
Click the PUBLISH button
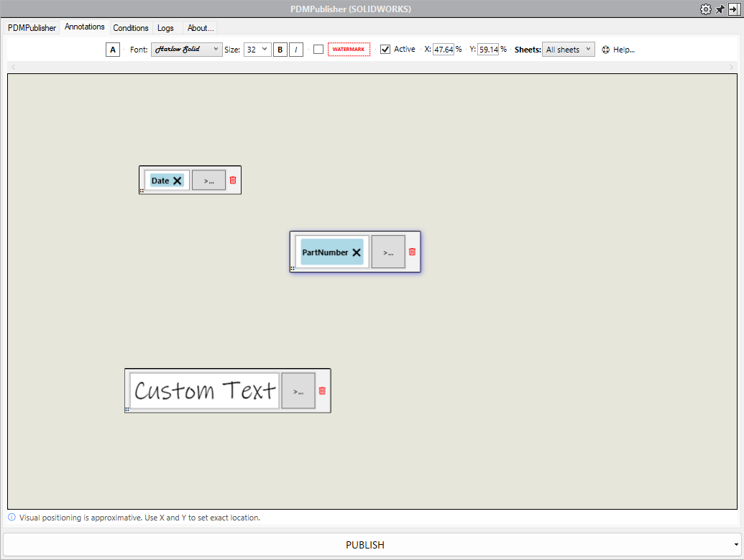click(364, 544)
